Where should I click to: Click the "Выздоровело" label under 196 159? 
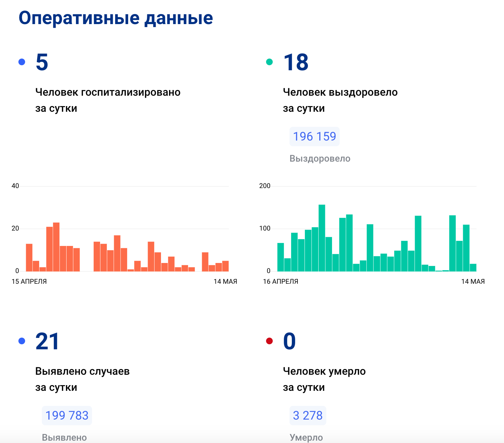point(320,159)
